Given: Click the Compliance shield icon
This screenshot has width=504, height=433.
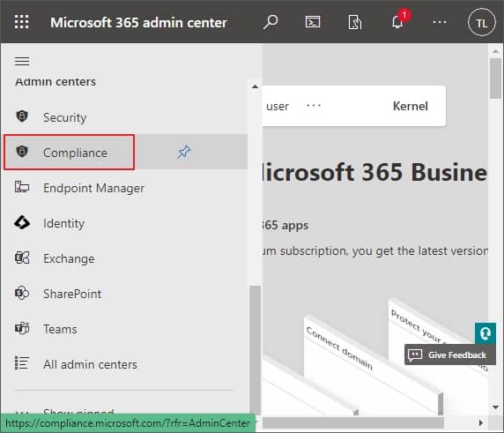Looking at the screenshot, I should [22, 151].
